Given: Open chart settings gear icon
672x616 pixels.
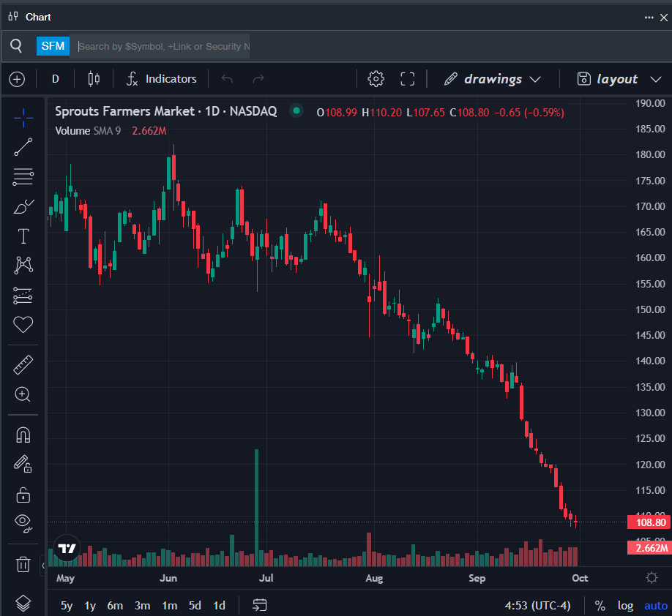Looking at the screenshot, I should click(376, 79).
